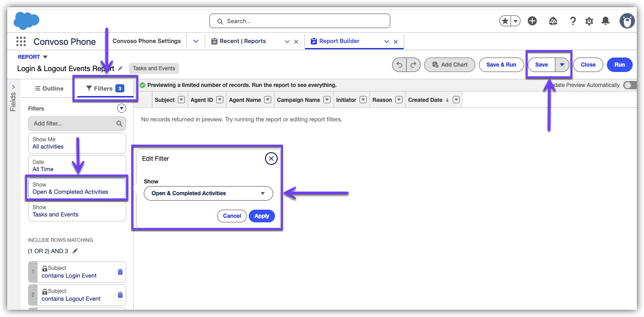Click the App Launcher grid icon
644x317 pixels.
click(21, 42)
